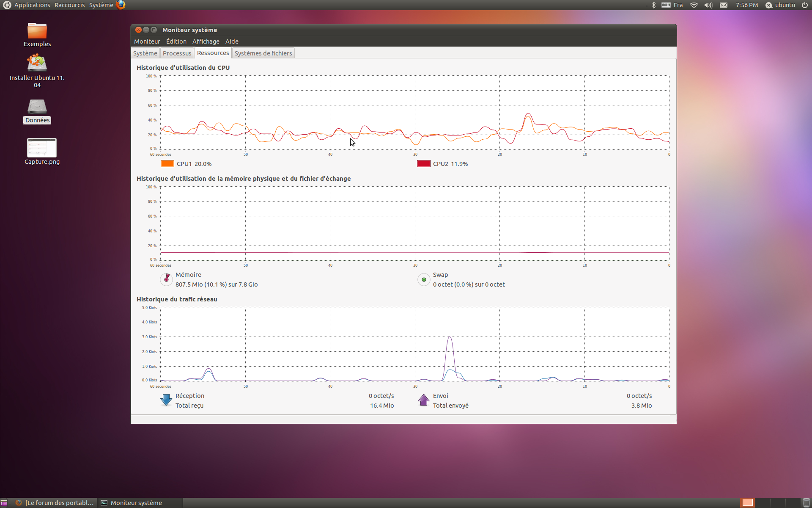Screen dimensions: 812x508
Task: Open the Wi-Fi network indicator
Action: (x=694, y=5)
